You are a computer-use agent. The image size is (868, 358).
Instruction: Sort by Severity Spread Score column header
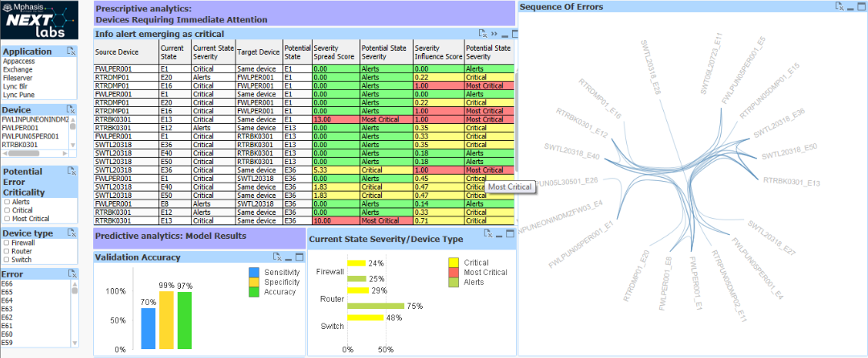click(335, 52)
